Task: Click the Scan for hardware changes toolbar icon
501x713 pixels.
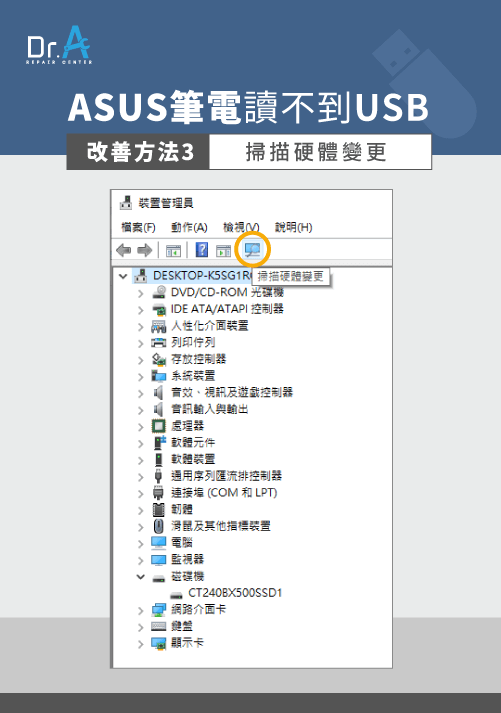Action: (x=252, y=249)
